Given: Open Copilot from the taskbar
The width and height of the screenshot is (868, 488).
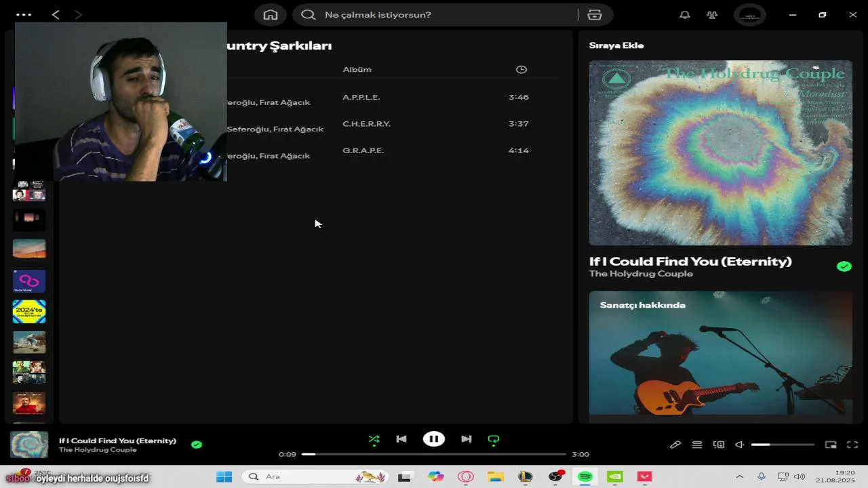Looking at the screenshot, I should pos(435,476).
